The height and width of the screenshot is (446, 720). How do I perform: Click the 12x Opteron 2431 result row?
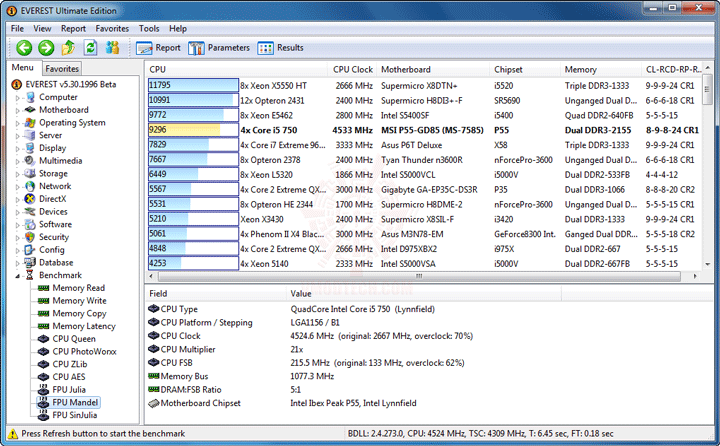point(423,101)
